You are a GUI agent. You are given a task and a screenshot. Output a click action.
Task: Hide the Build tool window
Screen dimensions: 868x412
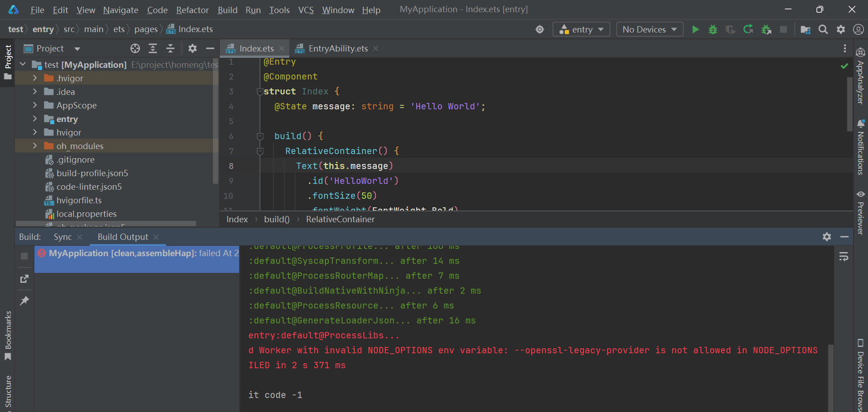point(844,237)
